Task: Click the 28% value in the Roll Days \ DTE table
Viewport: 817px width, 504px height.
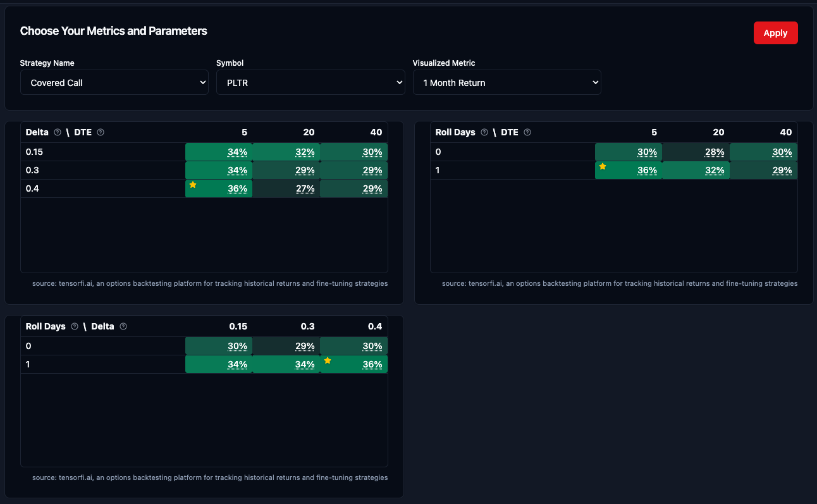Action: tap(715, 152)
